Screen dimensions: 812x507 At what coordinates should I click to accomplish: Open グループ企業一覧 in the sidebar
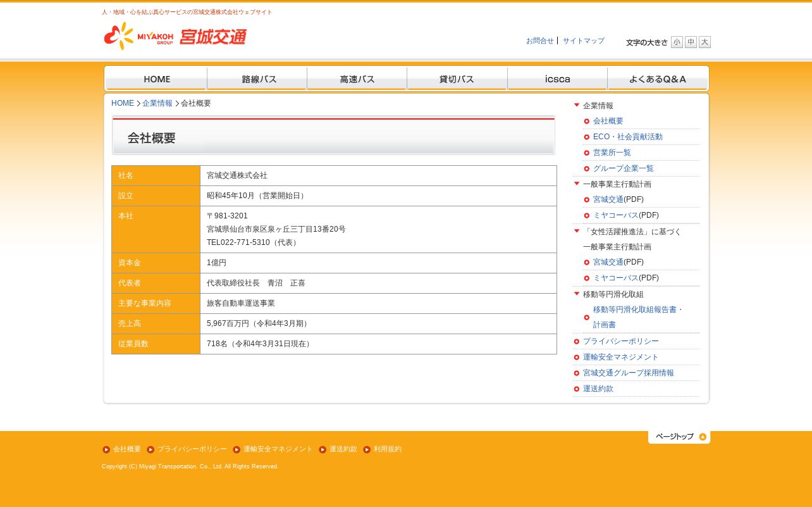click(624, 168)
